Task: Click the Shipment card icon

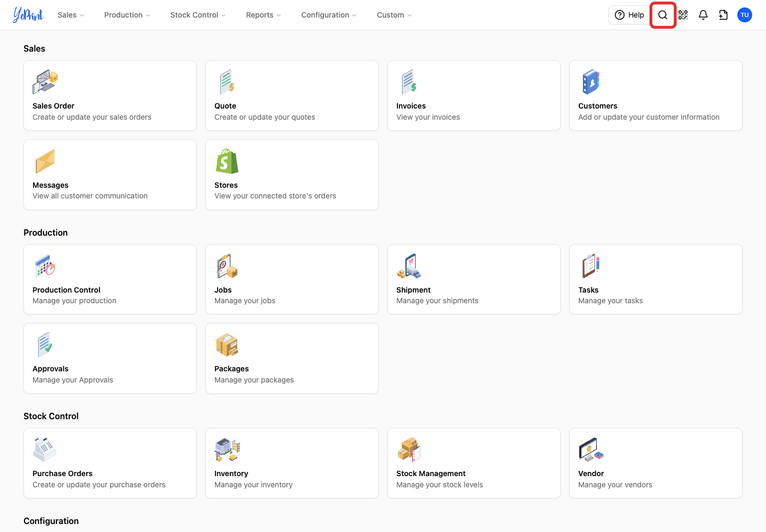Action: (409, 266)
